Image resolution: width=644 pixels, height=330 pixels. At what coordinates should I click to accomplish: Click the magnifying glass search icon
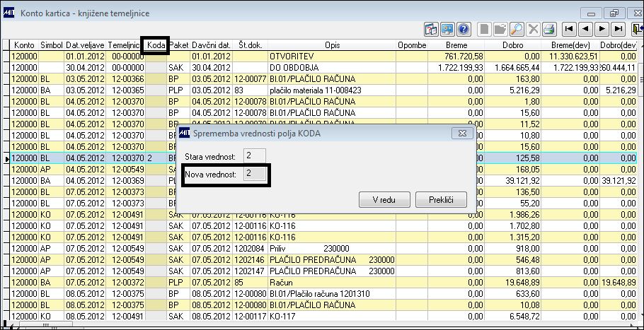pyautogui.click(x=517, y=29)
